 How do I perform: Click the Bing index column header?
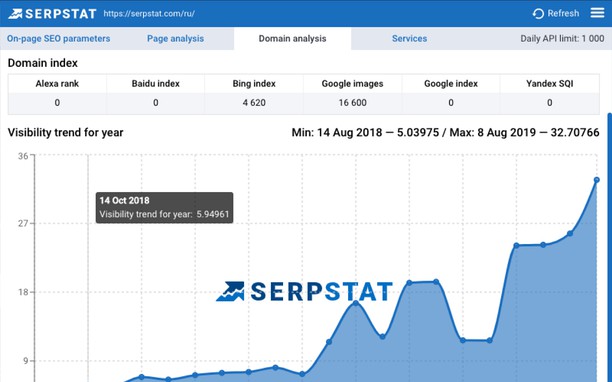[x=254, y=84]
